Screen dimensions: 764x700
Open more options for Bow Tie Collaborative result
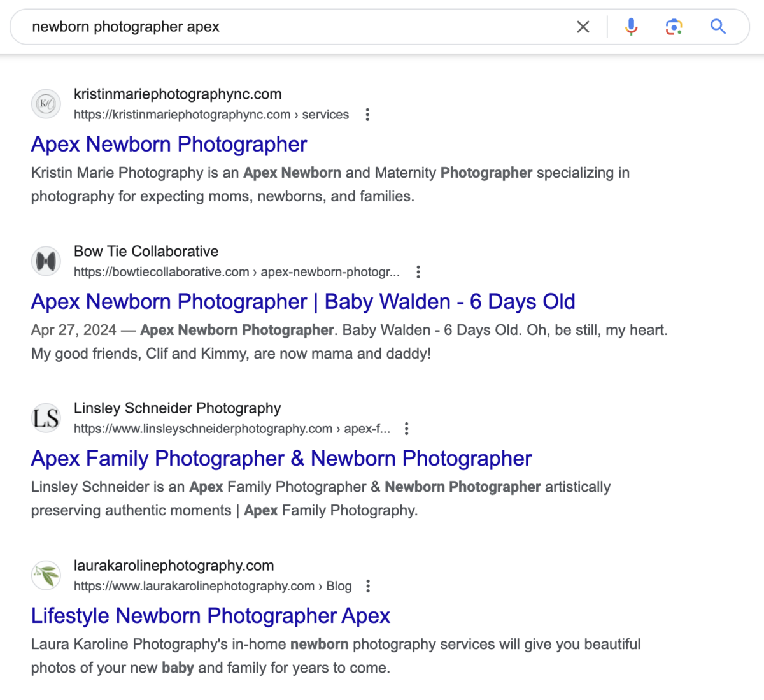pyautogui.click(x=418, y=272)
